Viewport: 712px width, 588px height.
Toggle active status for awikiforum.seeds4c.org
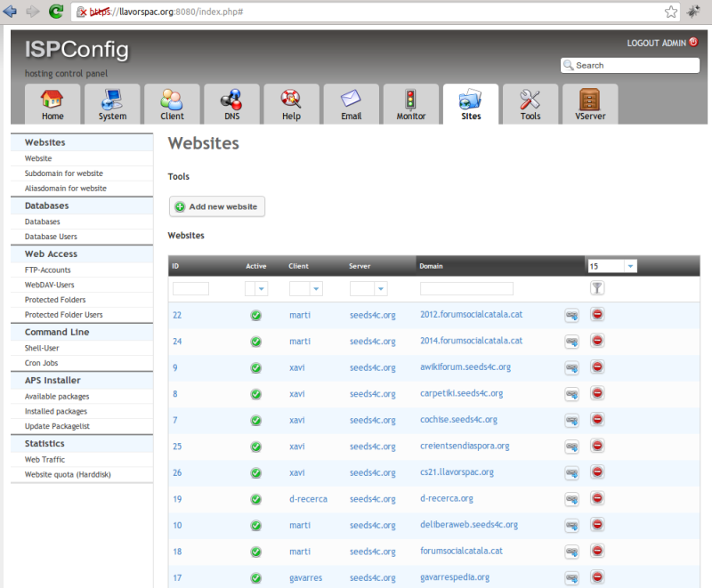255,367
